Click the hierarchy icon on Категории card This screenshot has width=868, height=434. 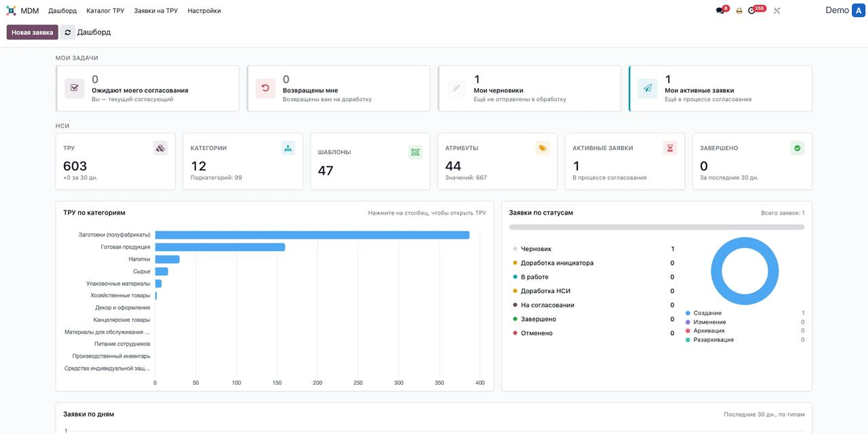288,148
